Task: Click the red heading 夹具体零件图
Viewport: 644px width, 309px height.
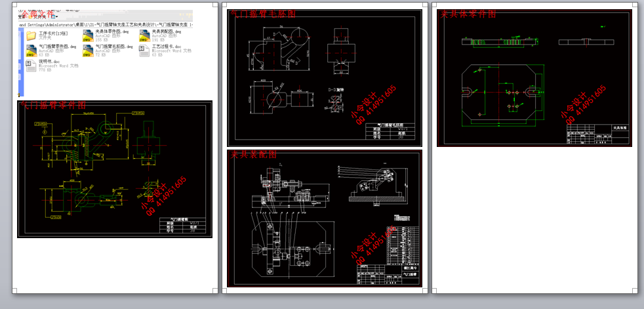Action: [468, 14]
